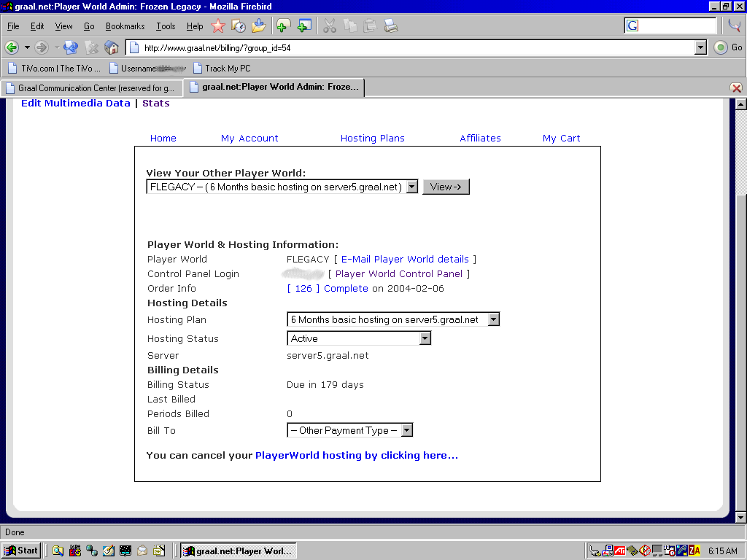The height and width of the screenshot is (560, 747).
Task: Click the Print icon in toolbar
Action: point(391,26)
